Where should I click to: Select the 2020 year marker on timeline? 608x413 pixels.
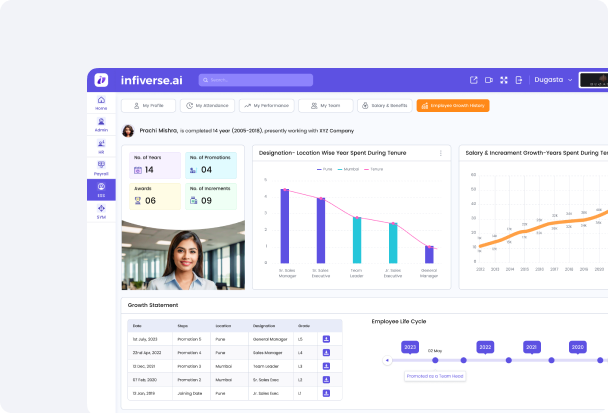(x=578, y=347)
